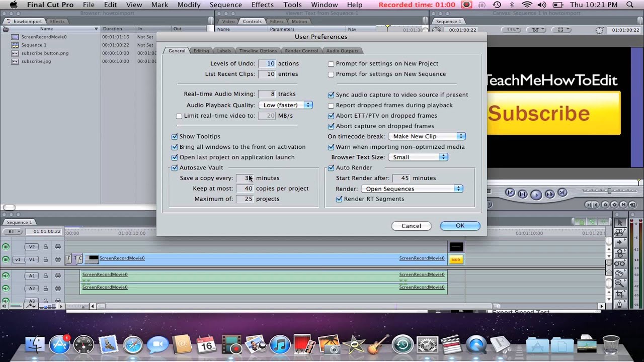Open the Effects menu in menu bar
This screenshot has width=644, height=362.
pos(263,5)
